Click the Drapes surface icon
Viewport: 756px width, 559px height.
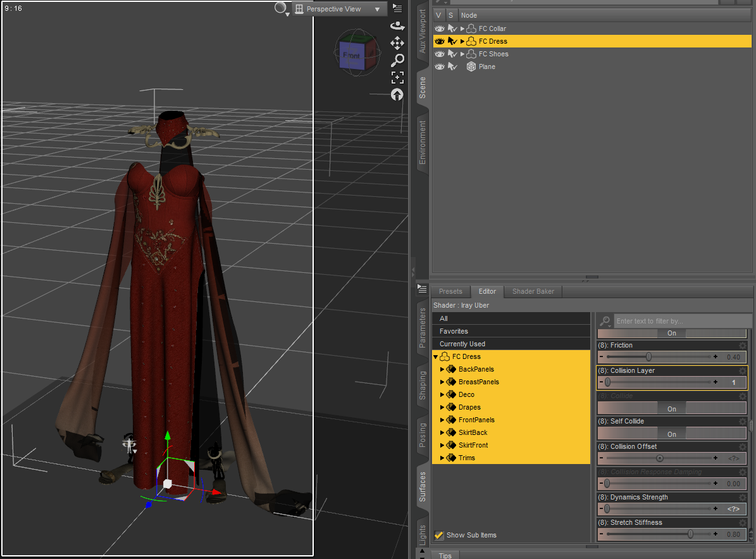[x=451, y=407]
